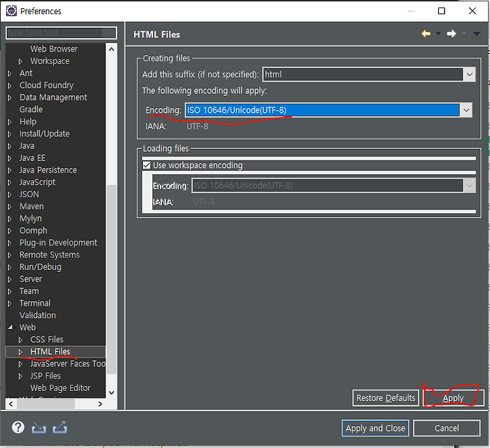Open the back history dropdown arrow
490x448 pixels.
pos(438,33)
